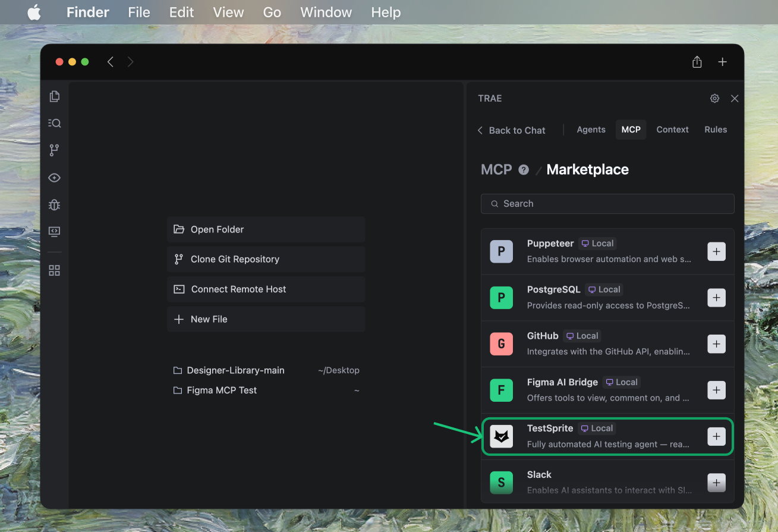
Task: Click the MCP help question mark icon
Action: [524, 169]
